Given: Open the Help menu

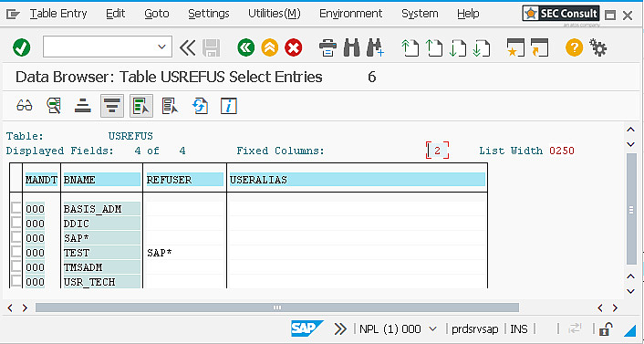Looking at the screenshot, I should point(468,14).
